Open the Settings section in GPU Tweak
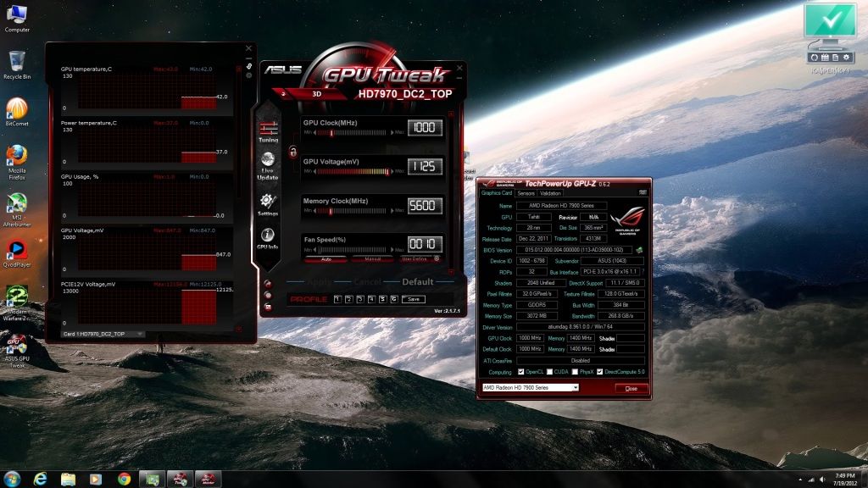Image resolution: width=868 pixels, height=488 pixels. (x=268, y=204)
